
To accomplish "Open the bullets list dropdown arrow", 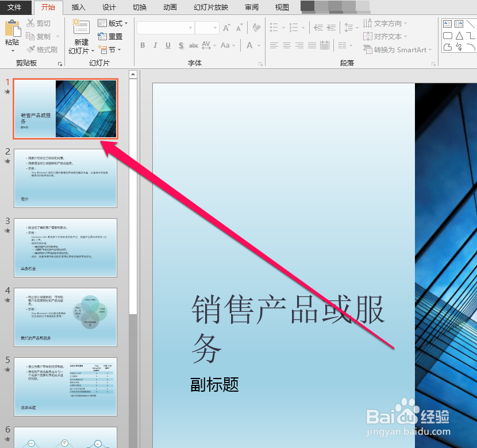I will (x=283, y=28).
